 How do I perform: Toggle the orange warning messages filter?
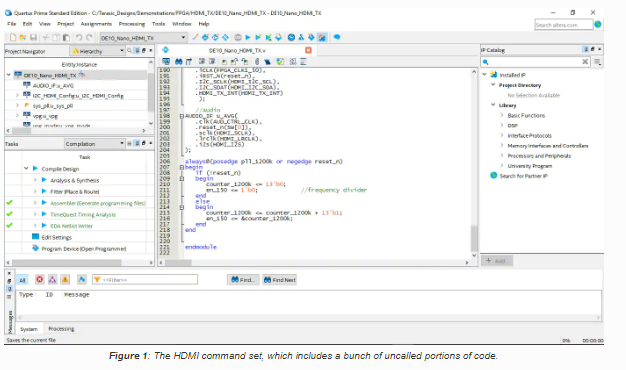[65, 279]
